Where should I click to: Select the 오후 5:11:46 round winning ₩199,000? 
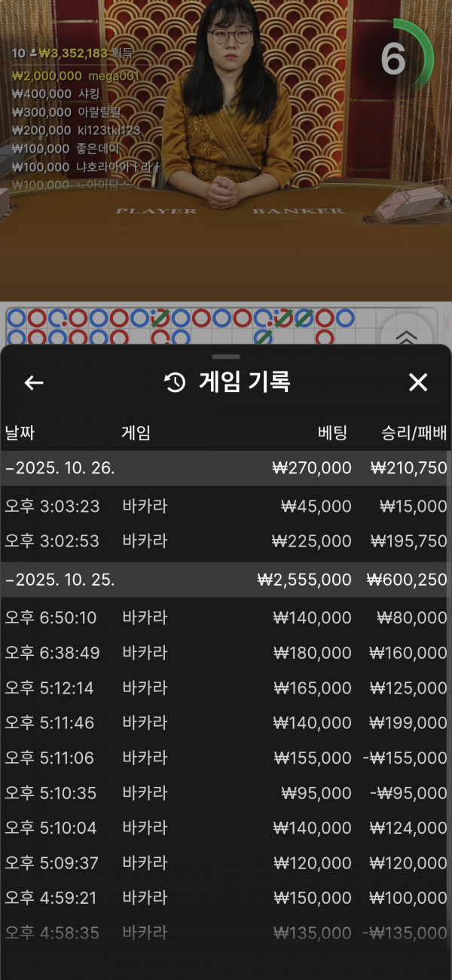click(x=226, y=723)
